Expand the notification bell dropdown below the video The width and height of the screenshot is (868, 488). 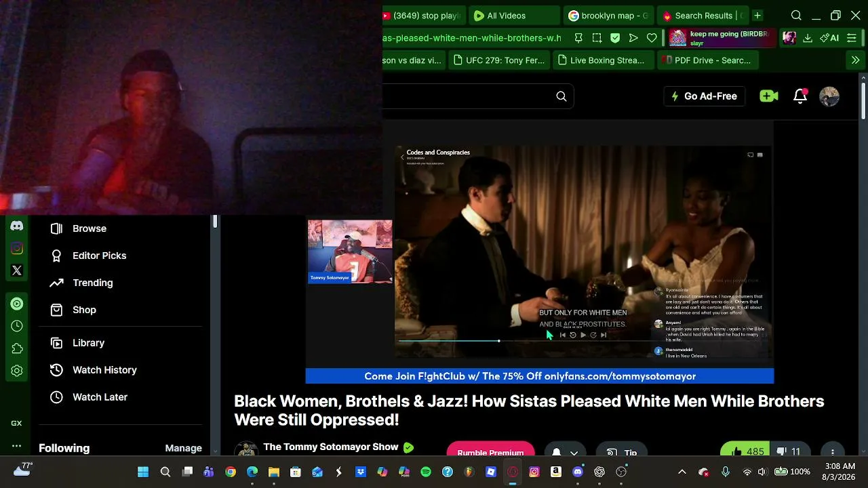coord(574,452)
